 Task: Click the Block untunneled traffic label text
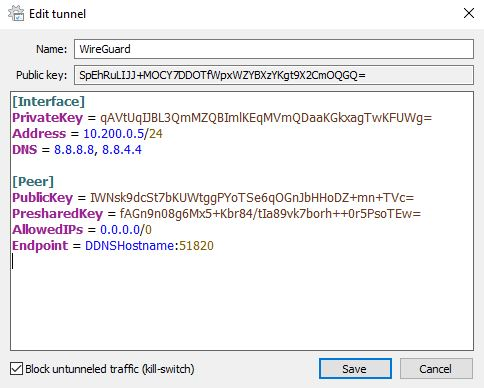110,369
